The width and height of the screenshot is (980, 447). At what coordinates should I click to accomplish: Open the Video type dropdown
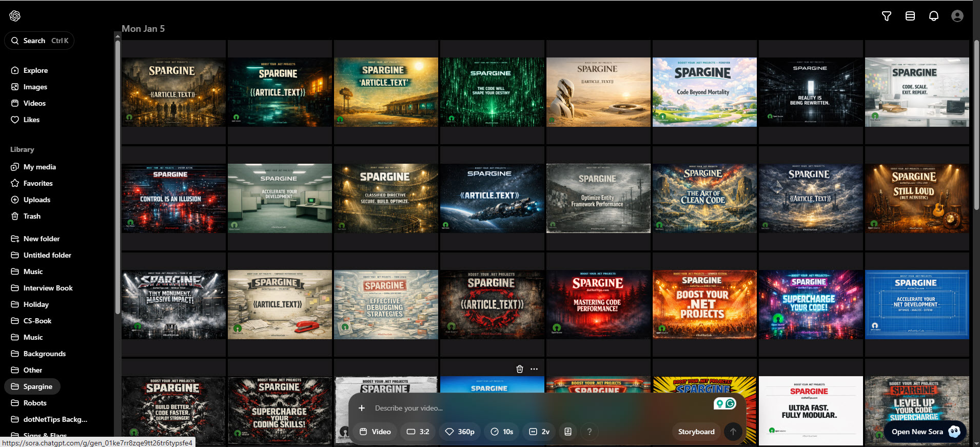click(375, 432)
